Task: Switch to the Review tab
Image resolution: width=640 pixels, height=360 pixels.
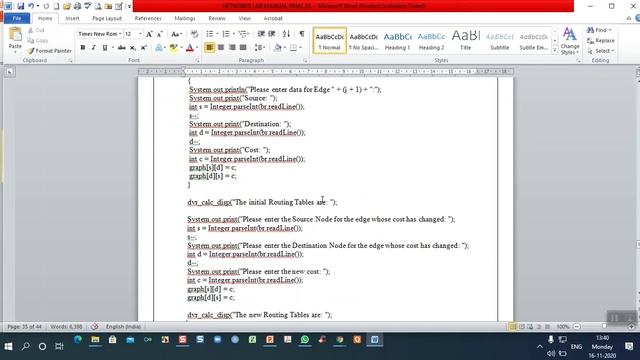Action: coord(217,18)
